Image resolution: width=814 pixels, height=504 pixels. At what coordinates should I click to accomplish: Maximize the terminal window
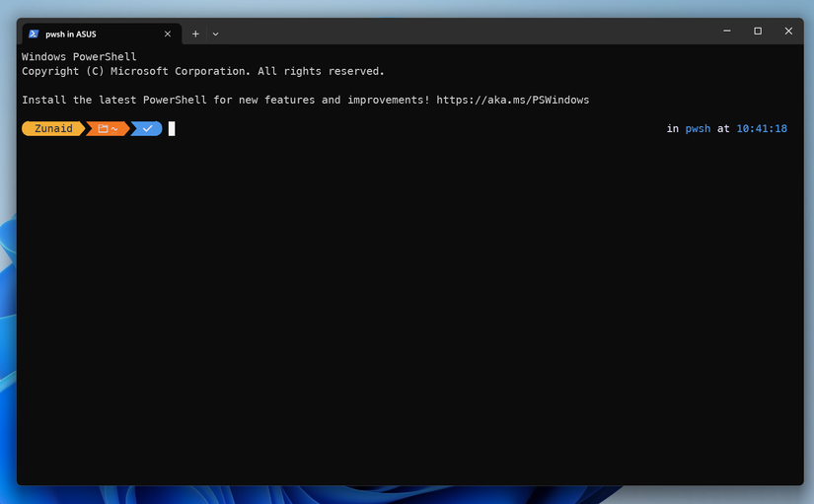pyautogui.click(x=758, y=31)
